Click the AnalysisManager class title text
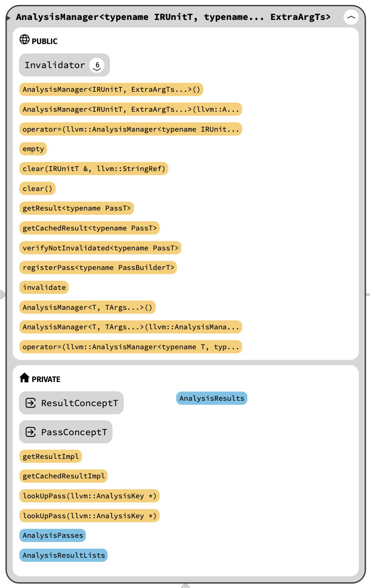The image size is (370, 588). (x=173, y=17)
